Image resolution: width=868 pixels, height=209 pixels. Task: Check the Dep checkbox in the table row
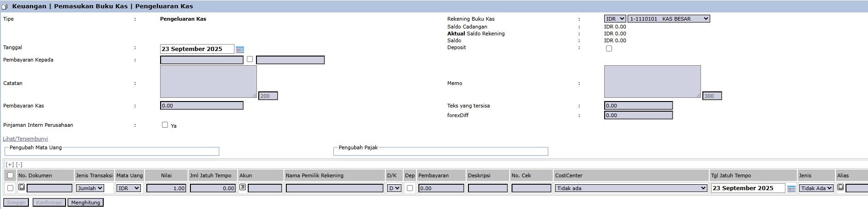(410, 188)
